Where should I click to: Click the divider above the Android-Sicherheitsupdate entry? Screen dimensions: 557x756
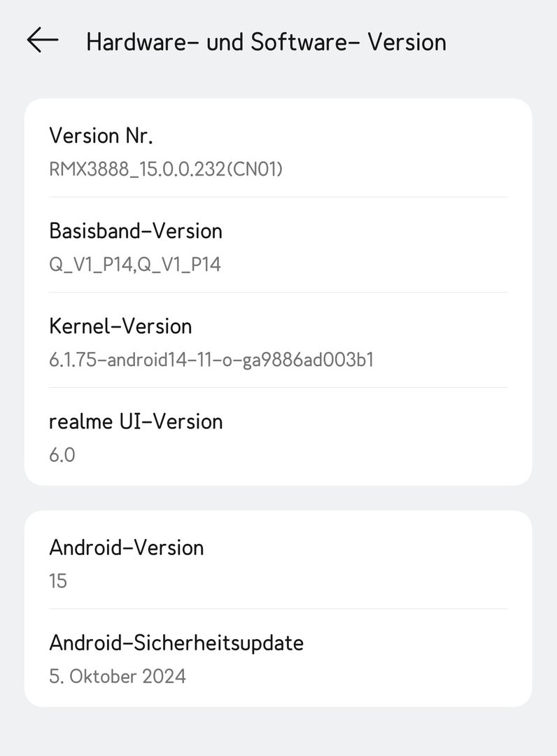coord(278,608)
